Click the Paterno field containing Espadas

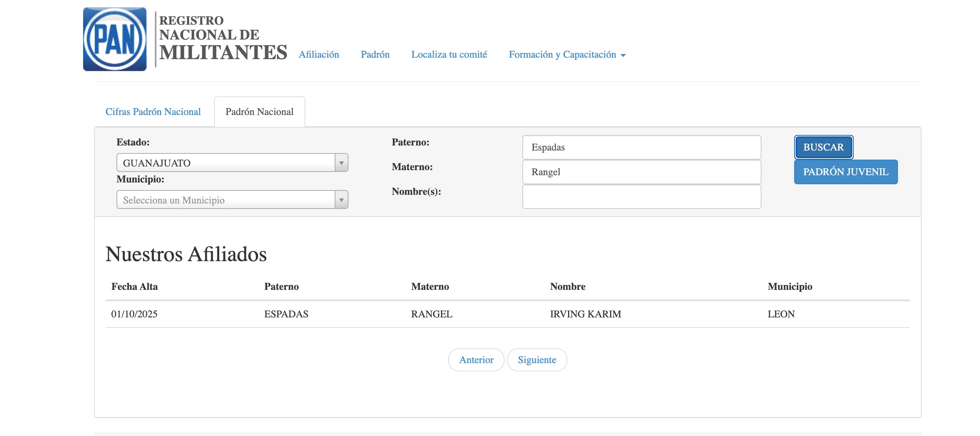point(641,147)
